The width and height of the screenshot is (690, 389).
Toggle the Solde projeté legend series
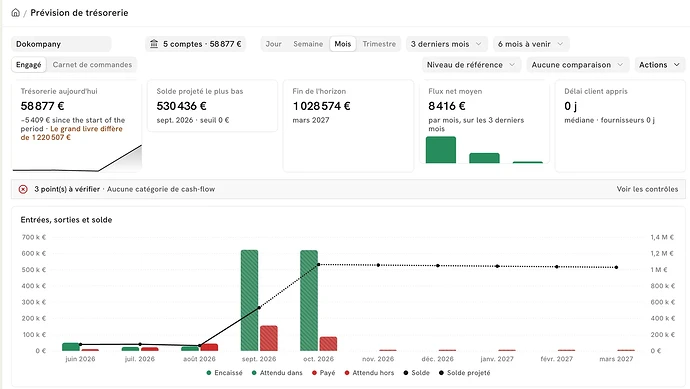click(x=464, y=373)
